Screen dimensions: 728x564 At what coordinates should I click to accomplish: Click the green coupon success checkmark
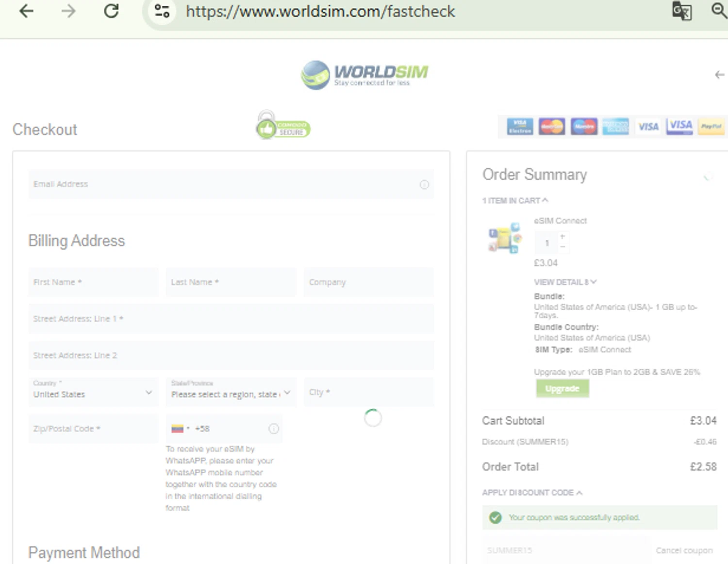click(x=496, y=517)
